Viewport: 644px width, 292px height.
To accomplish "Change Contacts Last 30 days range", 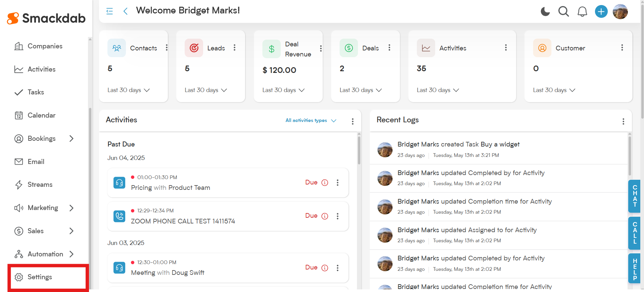I will [x=129, y=90].
